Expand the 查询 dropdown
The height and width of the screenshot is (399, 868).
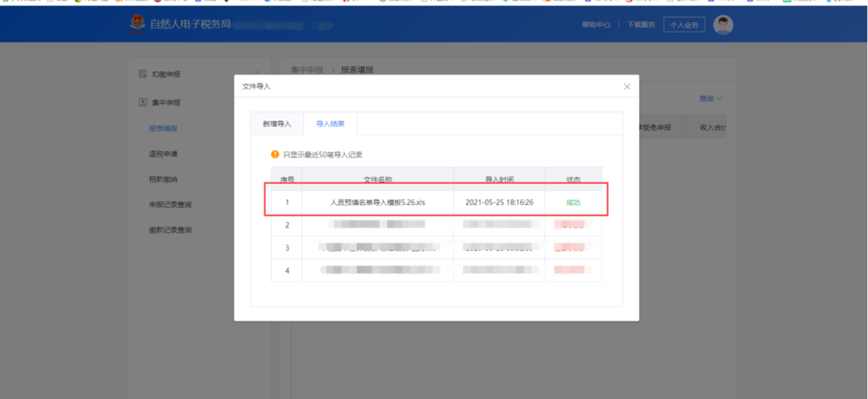click(x=711, y=99)
